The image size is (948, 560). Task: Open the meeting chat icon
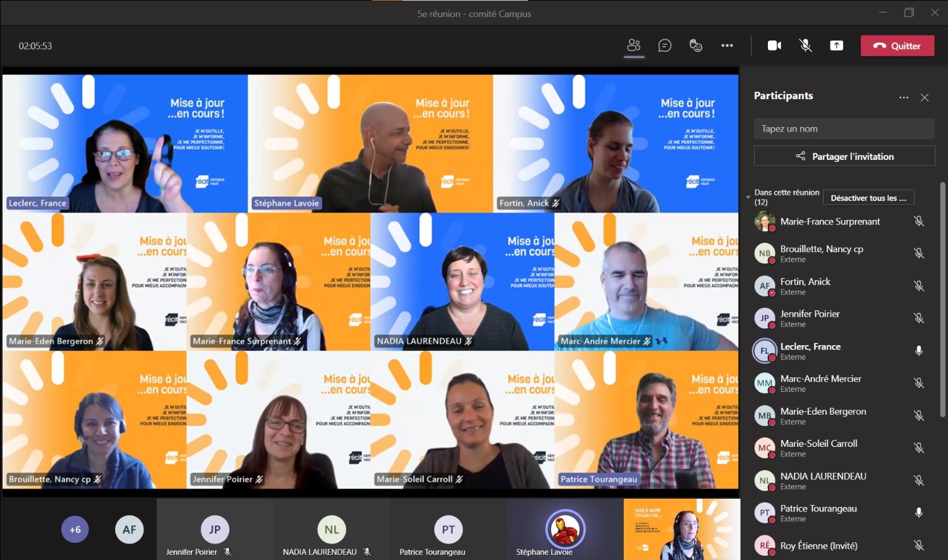664,46
